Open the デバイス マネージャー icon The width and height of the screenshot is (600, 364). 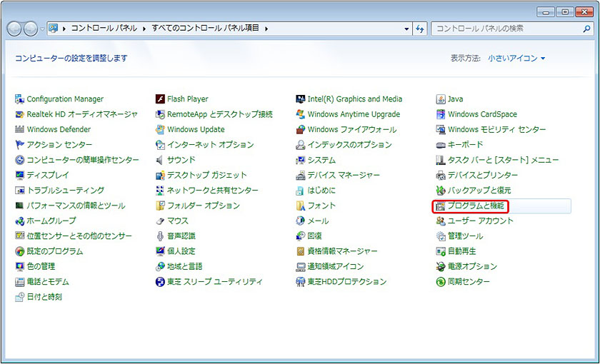pos(301,176)
